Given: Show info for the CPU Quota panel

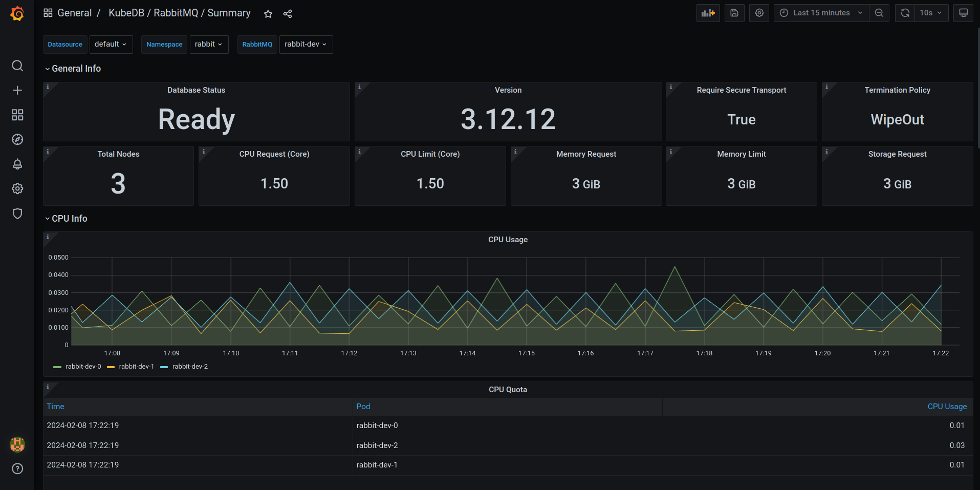Looking at the screenshot, I should [48, 387].
